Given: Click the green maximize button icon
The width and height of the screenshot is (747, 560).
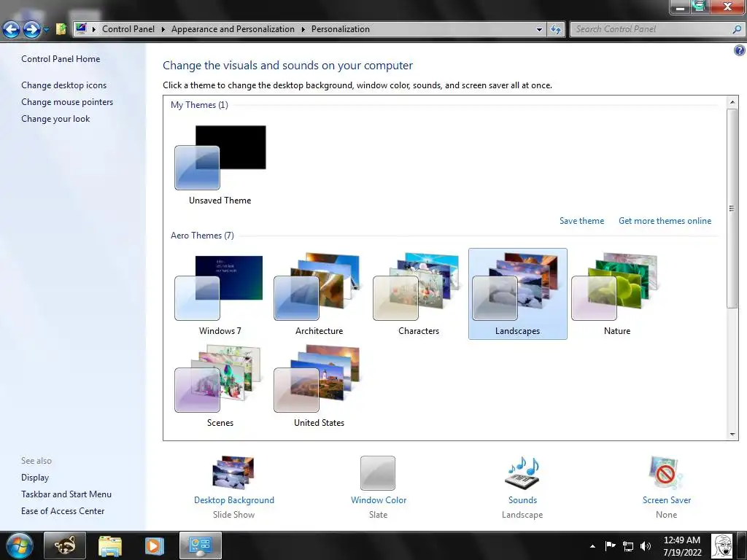Looking at the screenshot, I should (700, 6).
